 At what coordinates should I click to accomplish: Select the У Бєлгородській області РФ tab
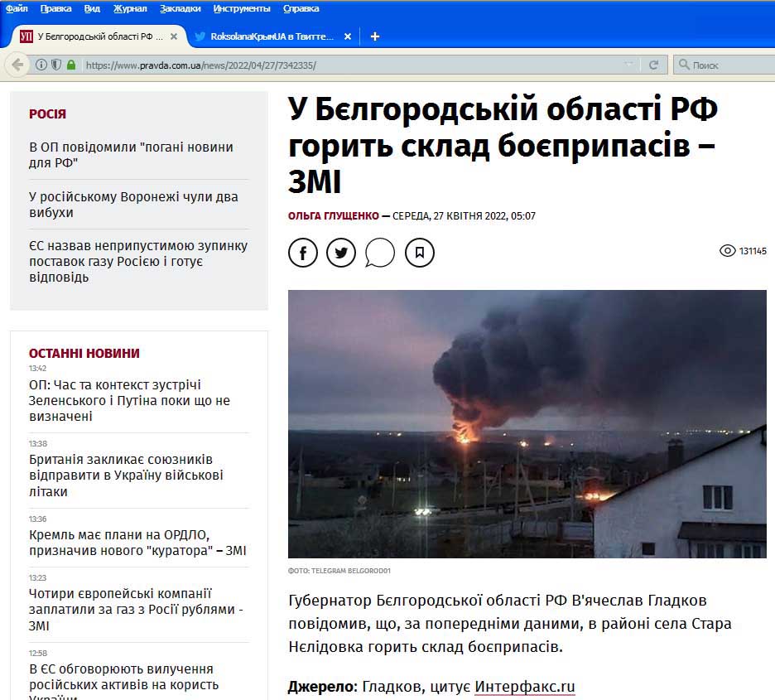(x=100, y=36)
